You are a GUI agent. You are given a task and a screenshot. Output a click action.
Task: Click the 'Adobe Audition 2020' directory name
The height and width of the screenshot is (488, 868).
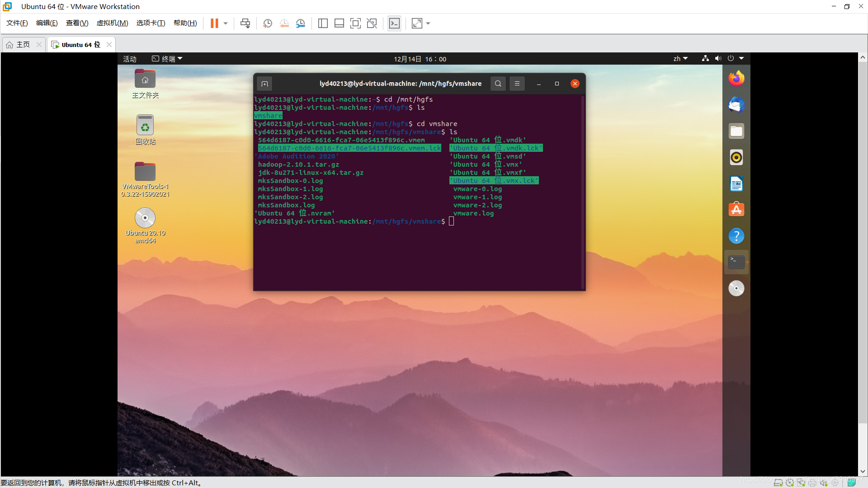tap(297, 156)
